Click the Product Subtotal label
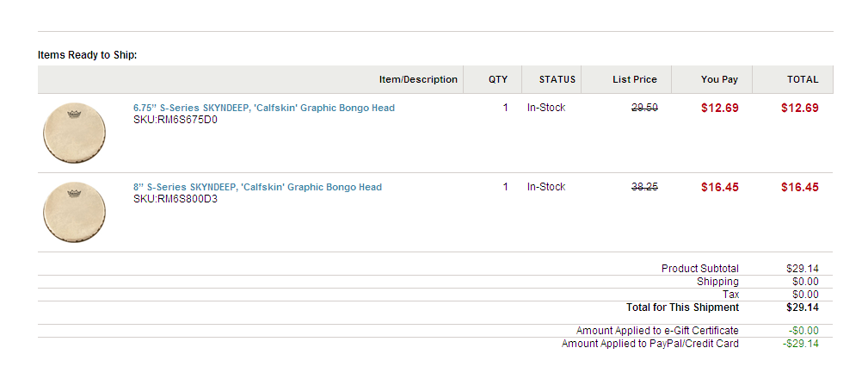 [x=699, y=269]
